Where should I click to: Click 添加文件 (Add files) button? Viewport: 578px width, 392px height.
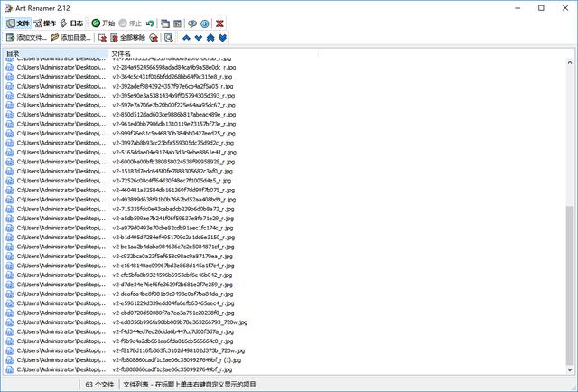[26, 38]
